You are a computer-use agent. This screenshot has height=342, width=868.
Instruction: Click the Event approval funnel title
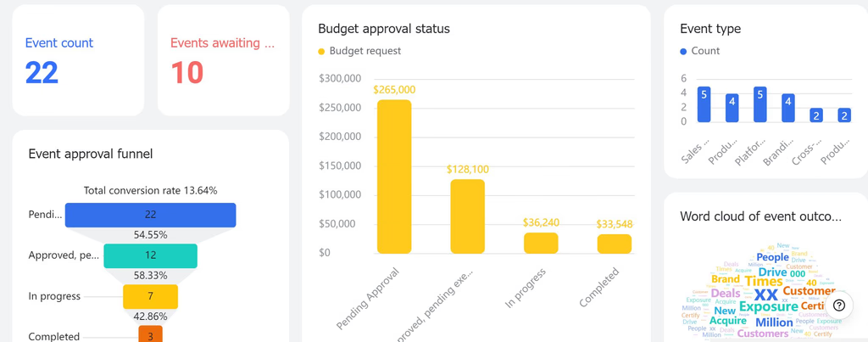[90, 154]
